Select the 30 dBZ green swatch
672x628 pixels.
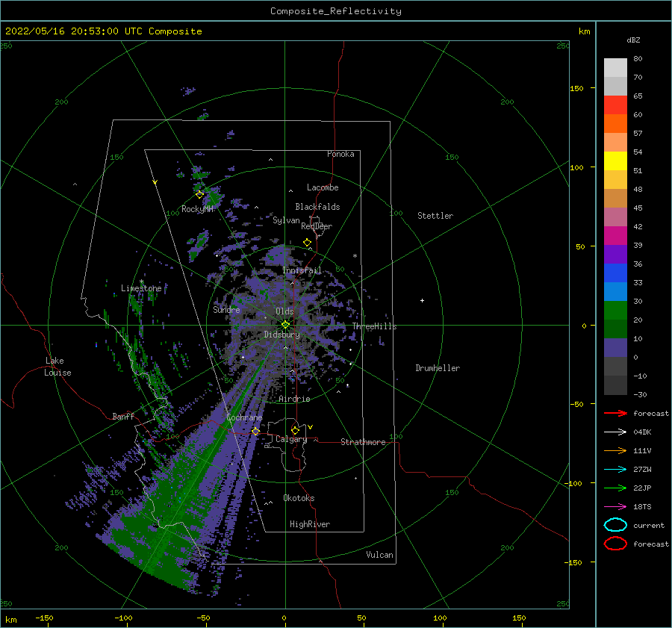pyautogui.click(x=615, y=311)
